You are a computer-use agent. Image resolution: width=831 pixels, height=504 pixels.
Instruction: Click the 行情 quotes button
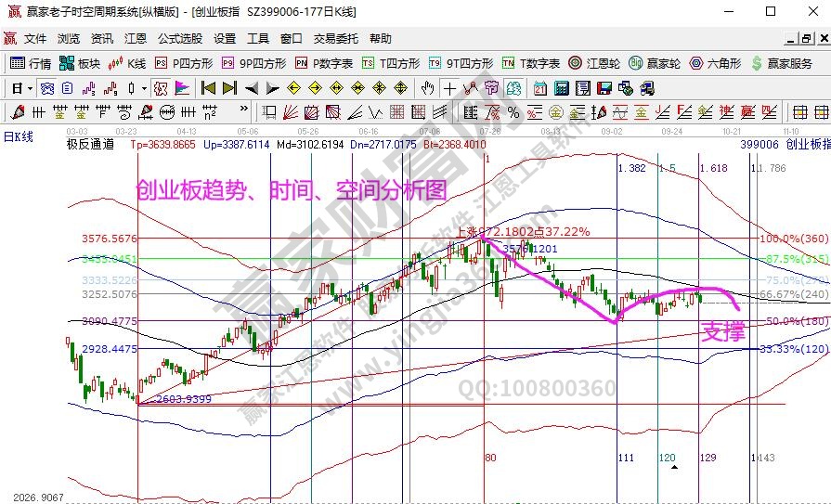point(31,63)
